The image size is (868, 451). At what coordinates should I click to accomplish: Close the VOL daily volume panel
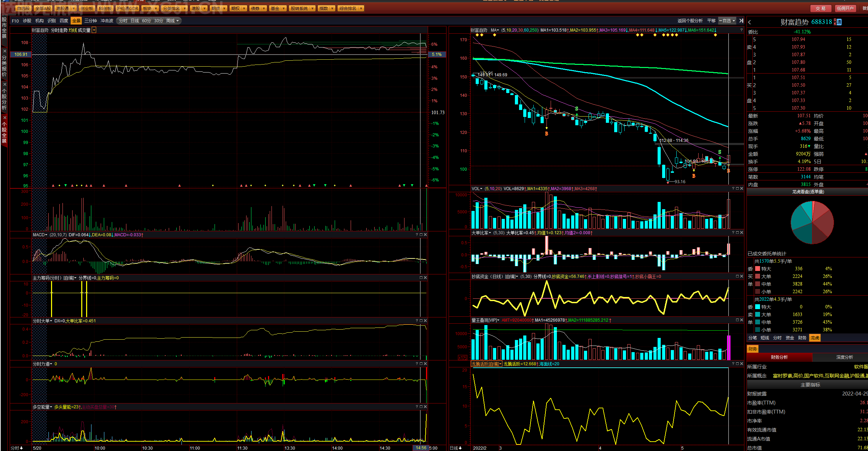pos(742,189)
